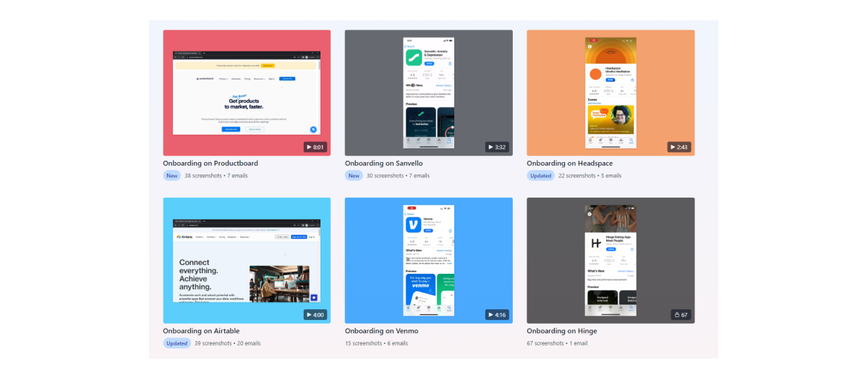Click '67 screenshots • 1 email' text

[x=557, y=343]
